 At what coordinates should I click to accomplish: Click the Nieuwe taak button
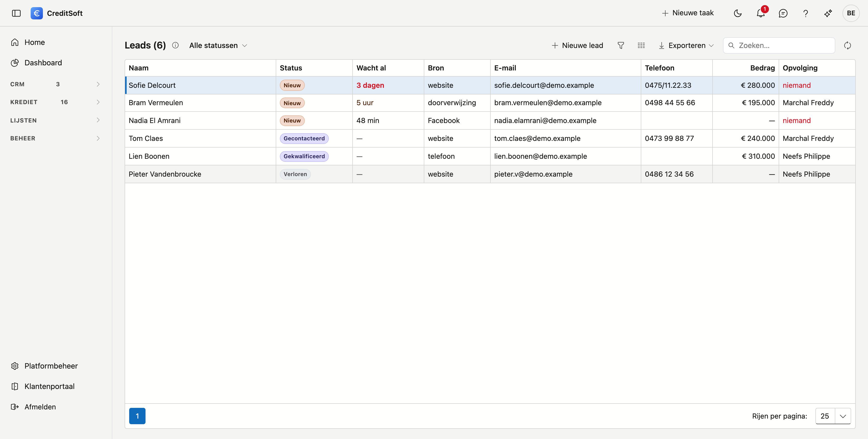point(688,13)
